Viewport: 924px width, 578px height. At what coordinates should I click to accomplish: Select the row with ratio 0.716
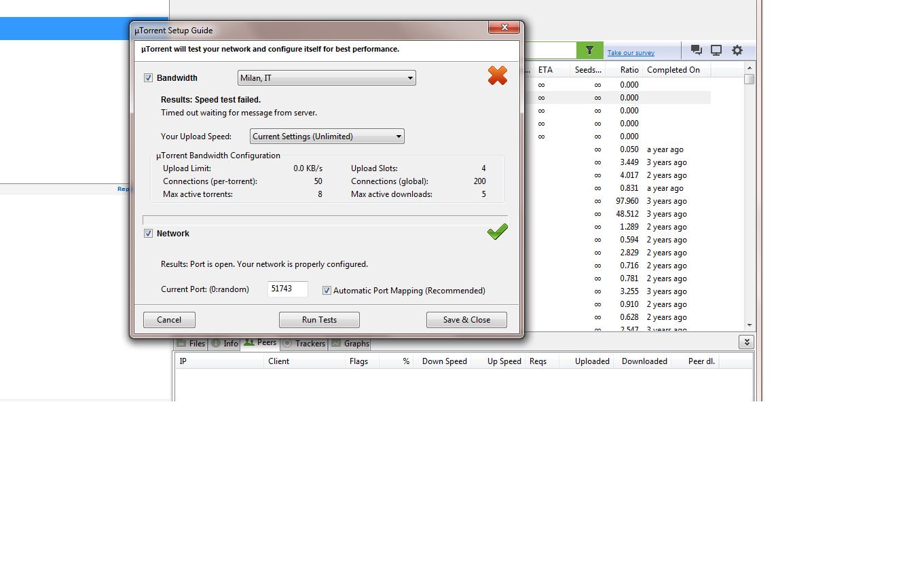pos(616,266)
